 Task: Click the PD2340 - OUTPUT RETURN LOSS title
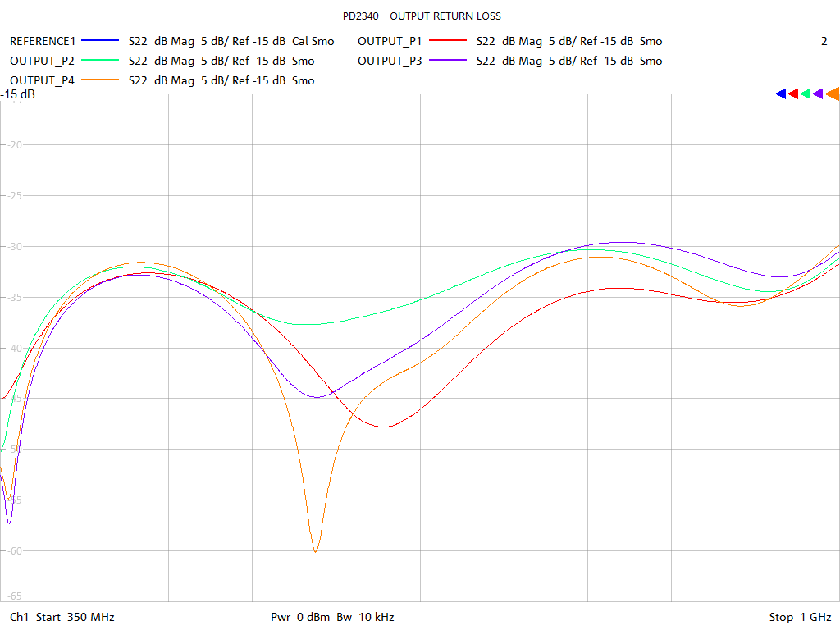coord(422,16)
